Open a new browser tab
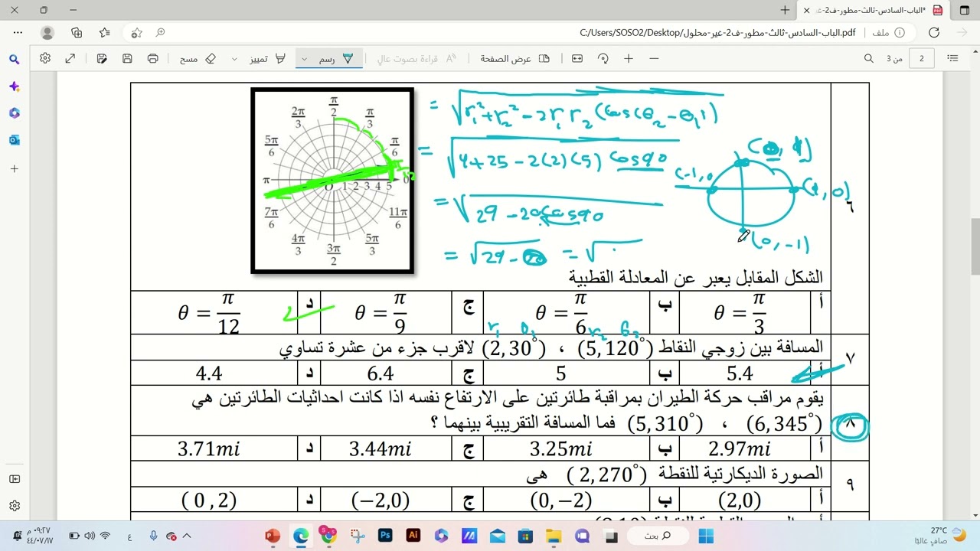This screenshot has width=980, height=551. click(785, 10)
